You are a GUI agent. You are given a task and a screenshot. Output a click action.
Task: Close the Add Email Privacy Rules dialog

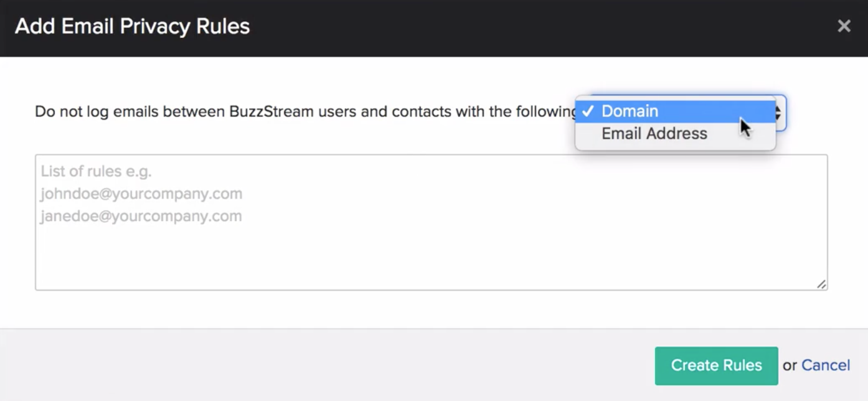pyautogui.click(x=844, y=26)
